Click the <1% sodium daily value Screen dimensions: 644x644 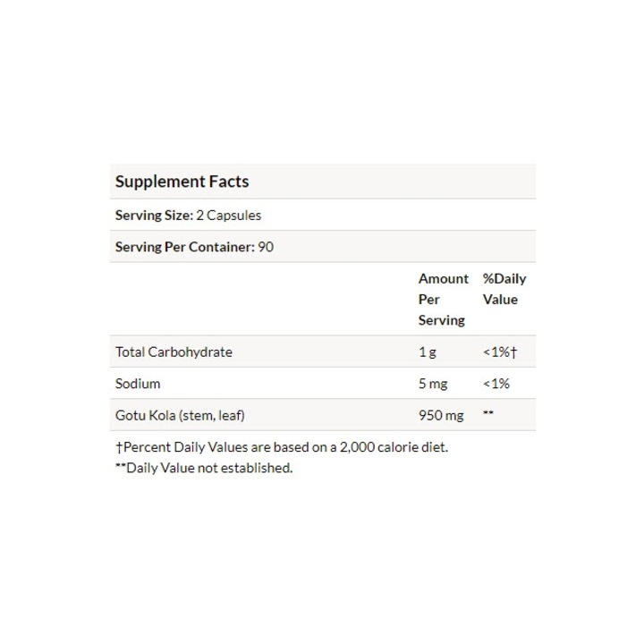pos(496,384)
